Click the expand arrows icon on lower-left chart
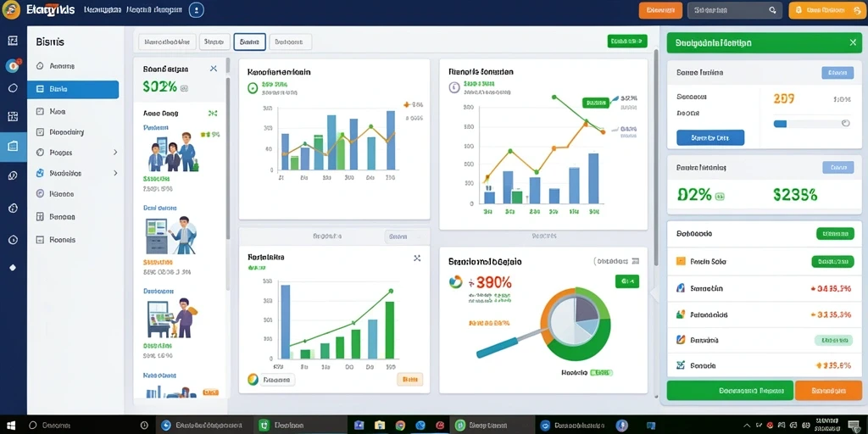The width and height of the screenshot is (868, 434). point(417,258)
